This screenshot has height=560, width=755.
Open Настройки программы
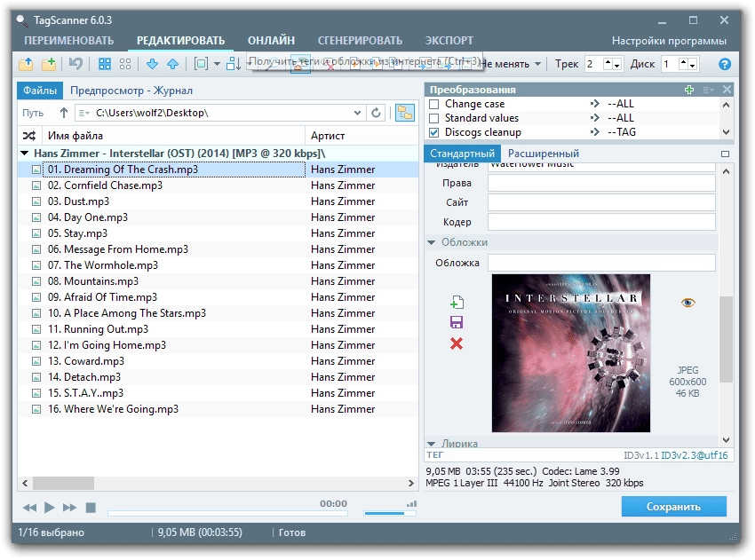[669, 41]
